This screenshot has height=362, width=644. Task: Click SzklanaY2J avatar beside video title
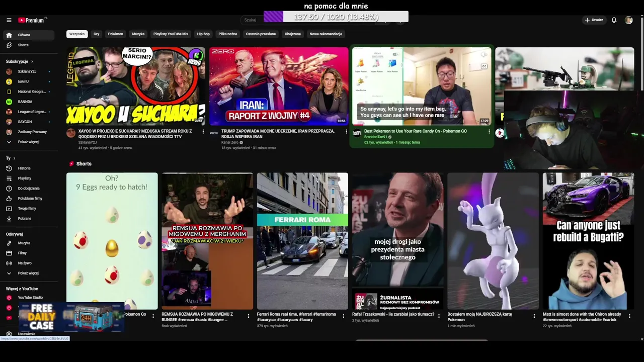pos(71,133)
